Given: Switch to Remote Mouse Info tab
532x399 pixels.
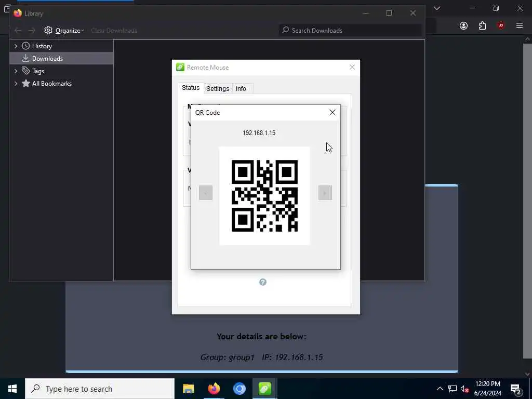Looking at the screenshot, I should pos(241,88).
